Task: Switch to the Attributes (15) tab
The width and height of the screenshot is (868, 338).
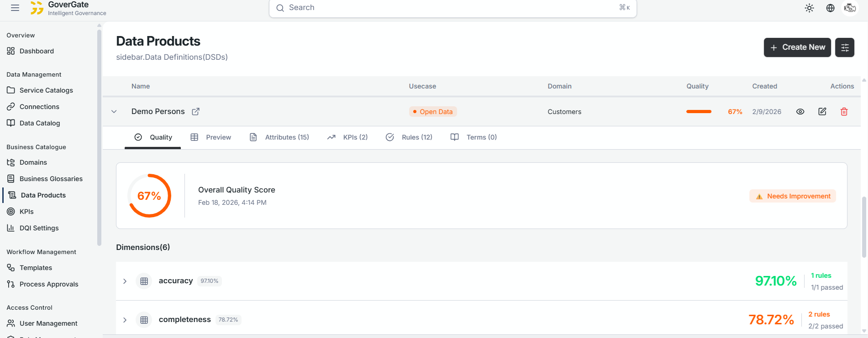Action: click(x=279, y=137)
